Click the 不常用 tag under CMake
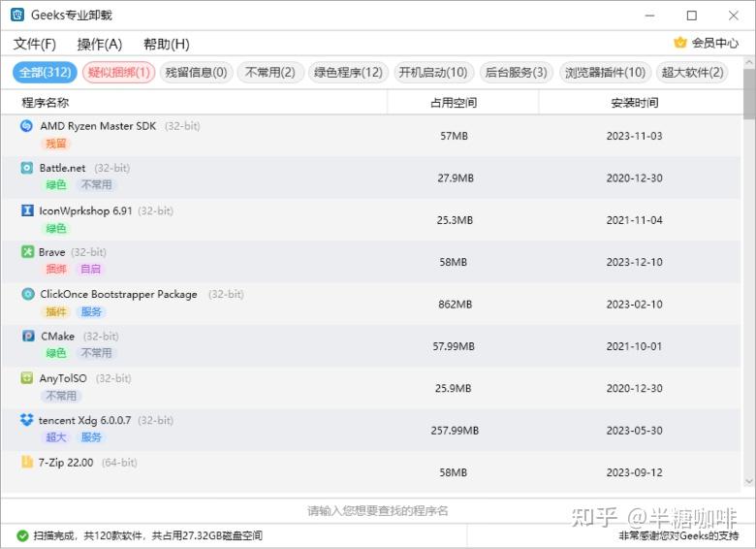 96,353
